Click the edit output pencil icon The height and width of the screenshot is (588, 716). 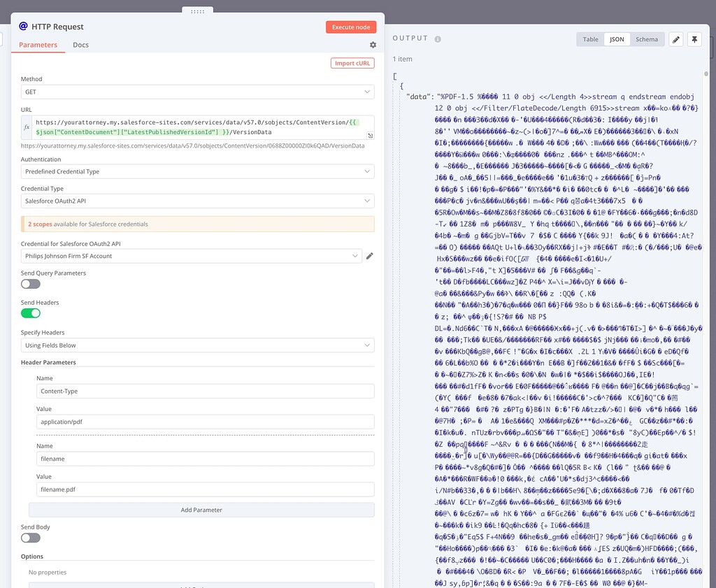[675, 39]
